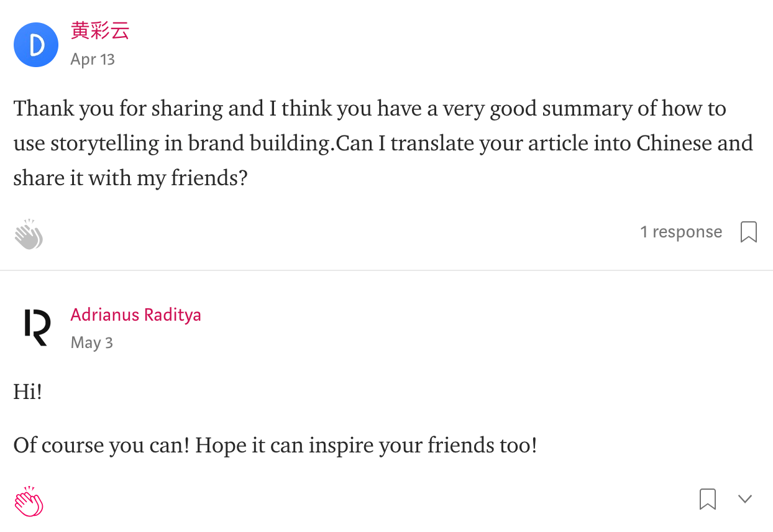Click the reply text 'Of course you can!'

coord(275,445)
